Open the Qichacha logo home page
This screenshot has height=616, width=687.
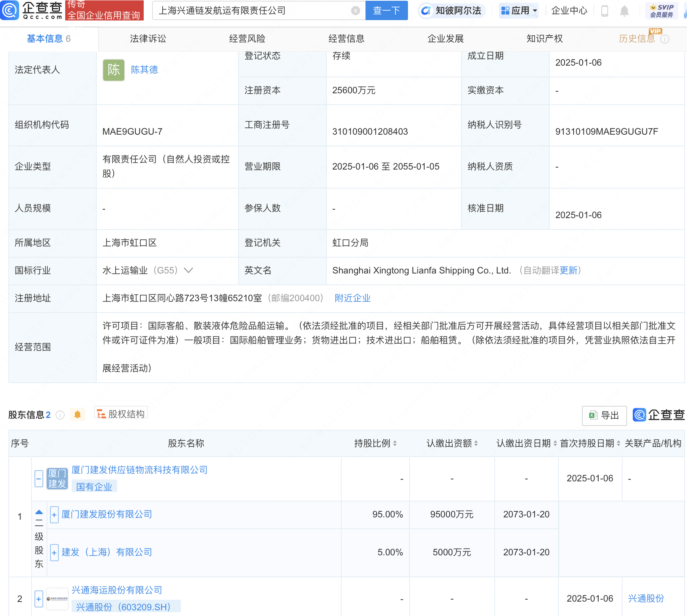[x=32, y=10]
